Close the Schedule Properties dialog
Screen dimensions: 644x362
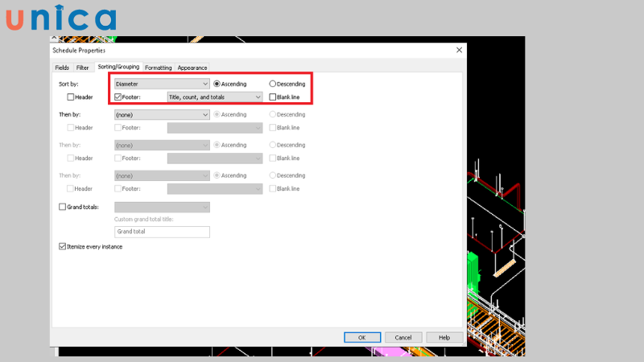pos(459,50)
